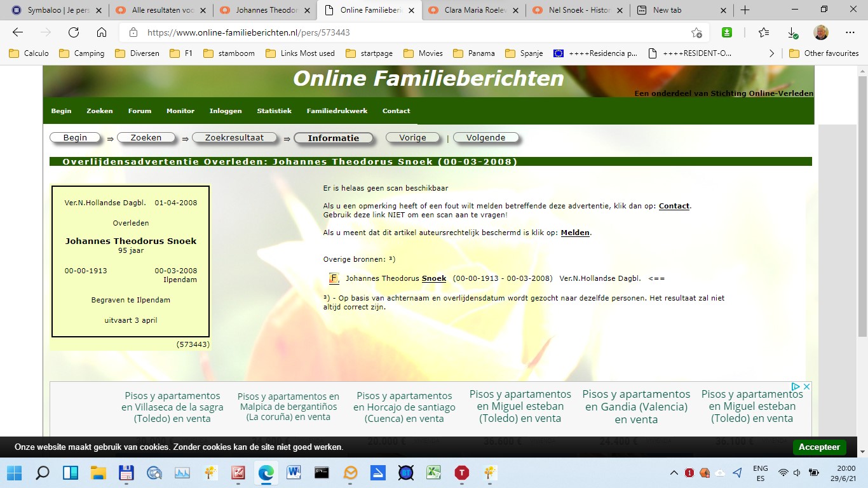The width and height of the screenshot is (868, 488).
Task: Open Excel from the Windows taskbar
Action: tap(433, 473)
